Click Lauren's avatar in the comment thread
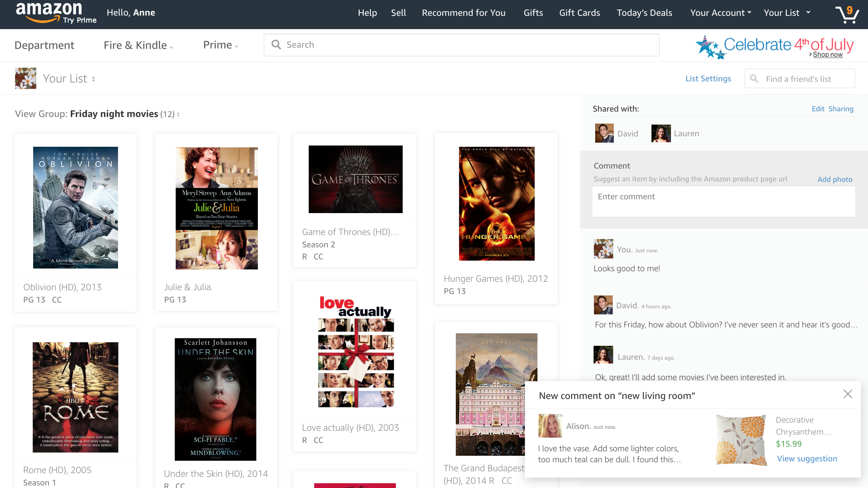Viewport: 868px width, 488px height. tap(603, 355)
